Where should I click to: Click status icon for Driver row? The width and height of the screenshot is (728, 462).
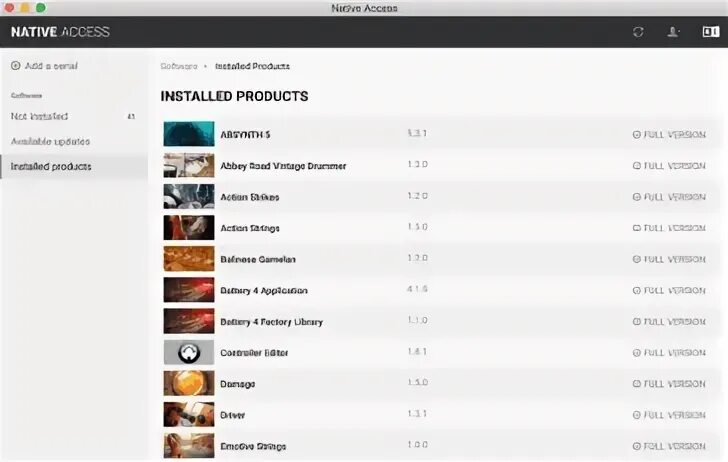pos(637,415)
